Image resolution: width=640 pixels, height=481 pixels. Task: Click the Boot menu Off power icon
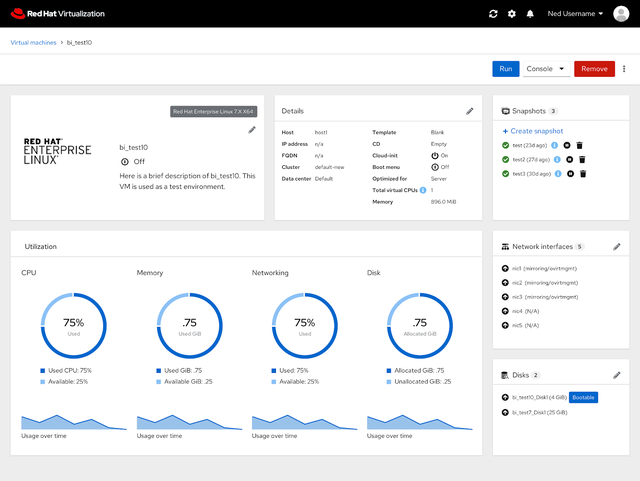(x=435, y=167)
